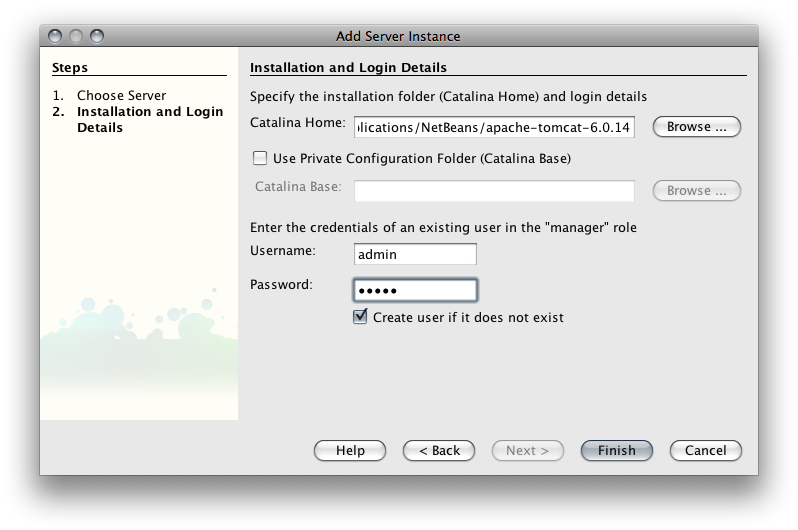Click the greyed-out Next button
The image size is (798, 530).
click(528, 451)
